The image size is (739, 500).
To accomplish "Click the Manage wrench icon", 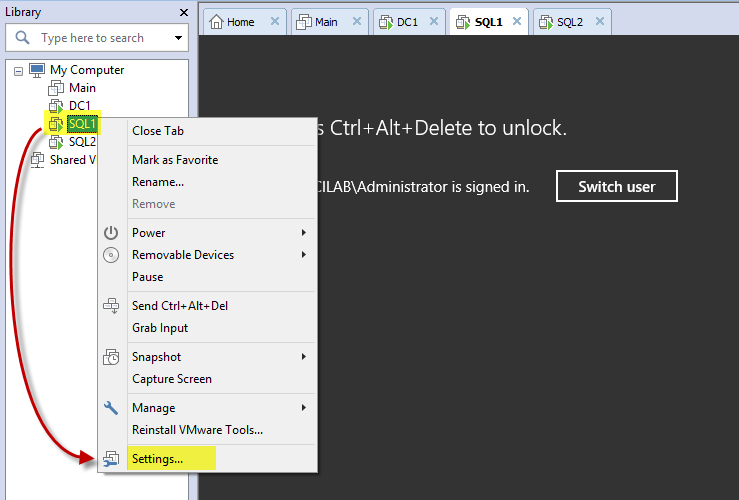I will [111, 408].
